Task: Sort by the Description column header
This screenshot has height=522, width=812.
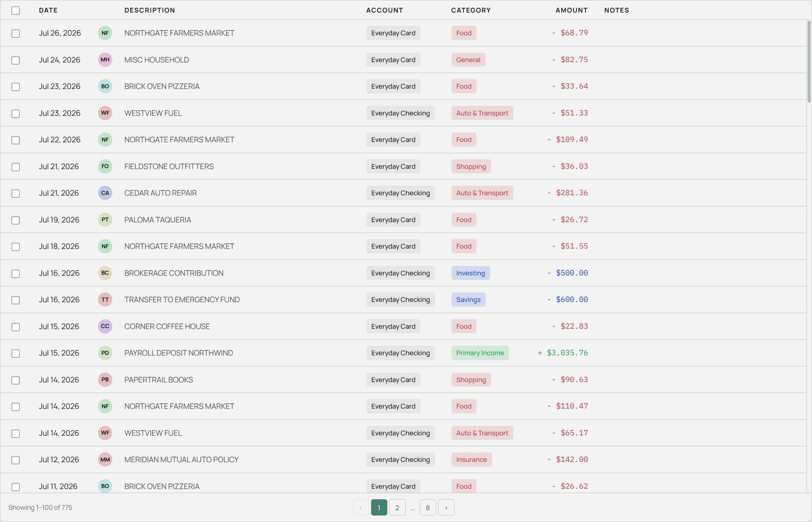Action: tap(150, 10)
